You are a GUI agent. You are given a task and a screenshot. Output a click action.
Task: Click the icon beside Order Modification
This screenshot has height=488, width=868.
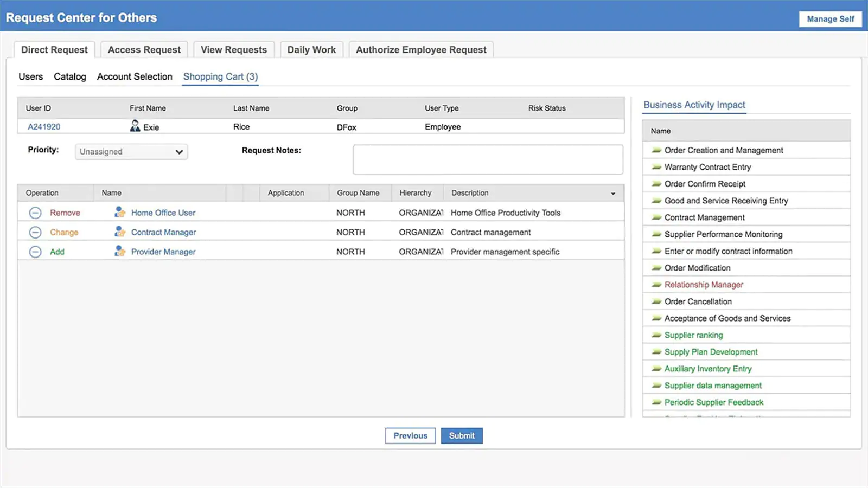point(656,268)
